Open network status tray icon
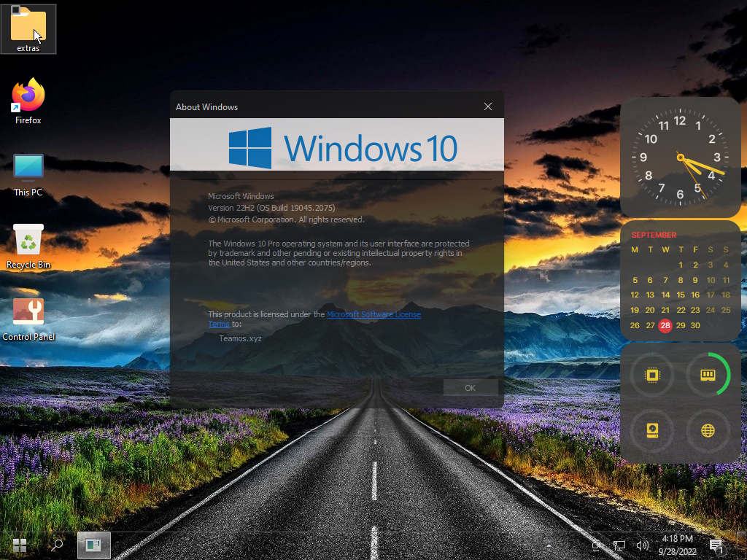Screen dimensions: 747x560 (x=619, y=545)
